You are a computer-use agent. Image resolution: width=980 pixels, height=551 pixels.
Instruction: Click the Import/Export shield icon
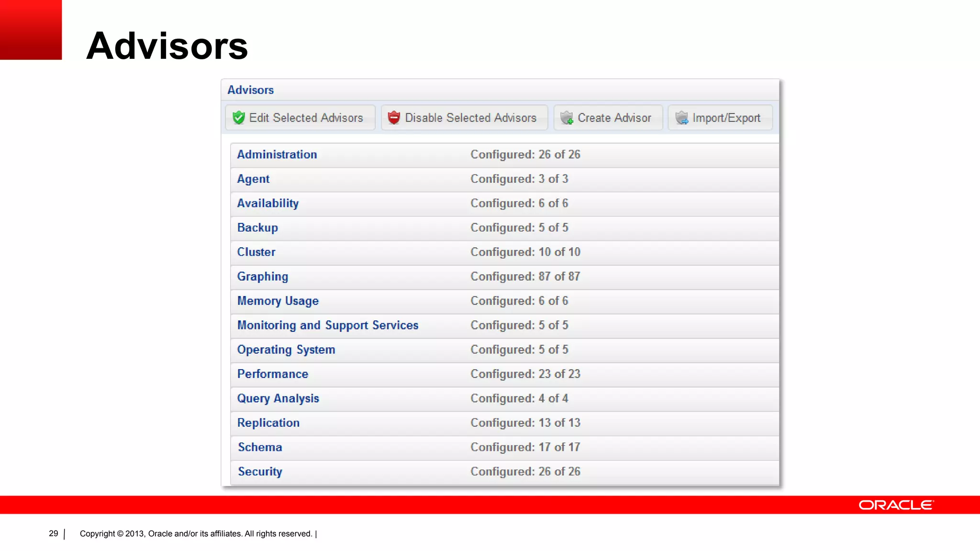(x=681, y=118)
